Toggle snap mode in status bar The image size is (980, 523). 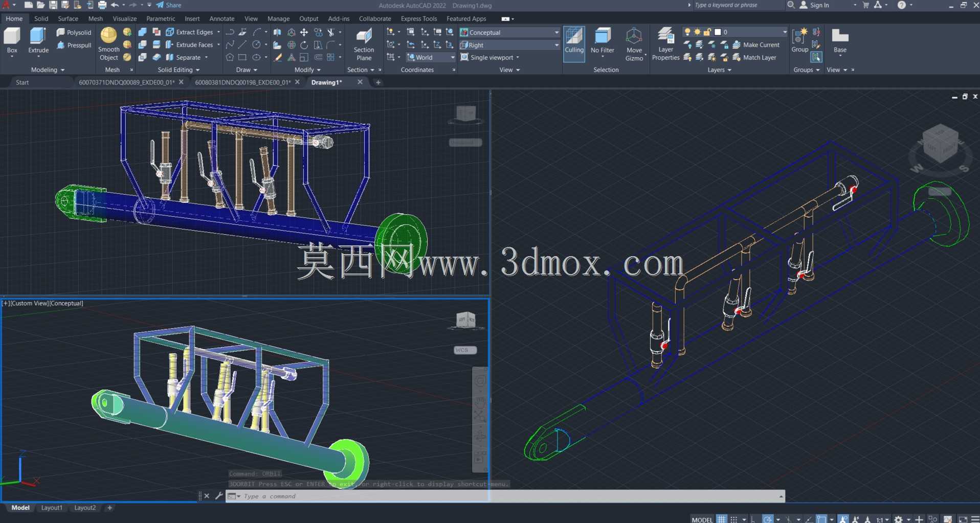[734, 519]
